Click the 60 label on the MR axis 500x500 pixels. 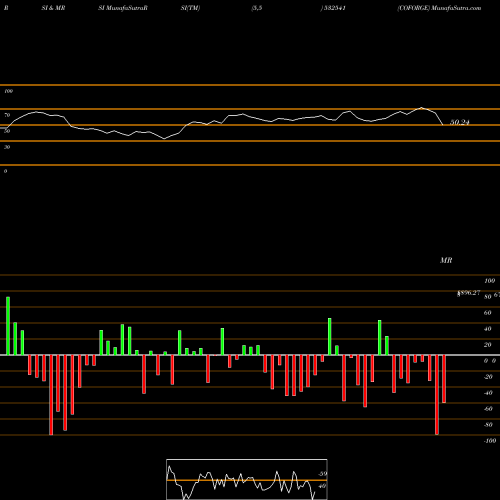click(487, 313)
